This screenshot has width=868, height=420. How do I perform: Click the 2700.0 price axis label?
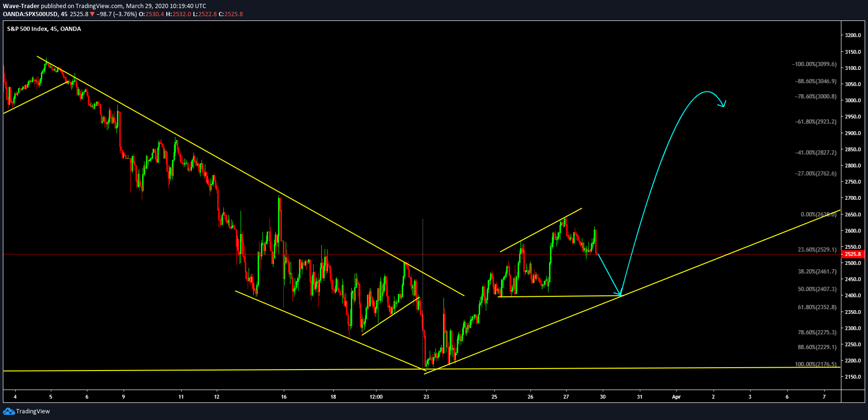[x=853, y=198]
